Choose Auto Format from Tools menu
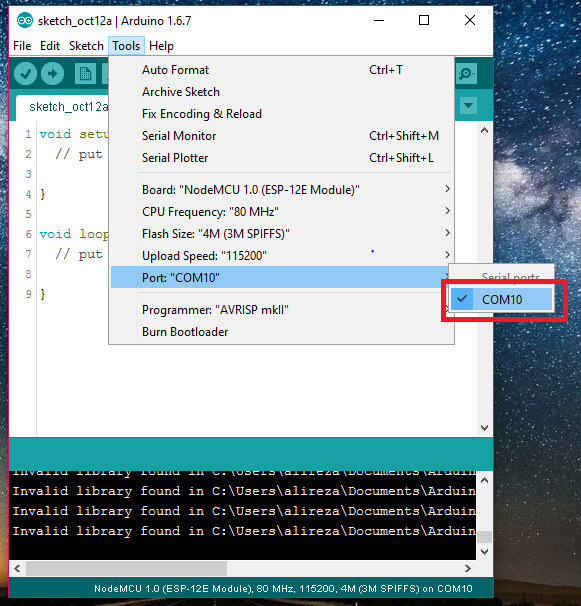This screenshot has width=581, height=606. (281, 70)
